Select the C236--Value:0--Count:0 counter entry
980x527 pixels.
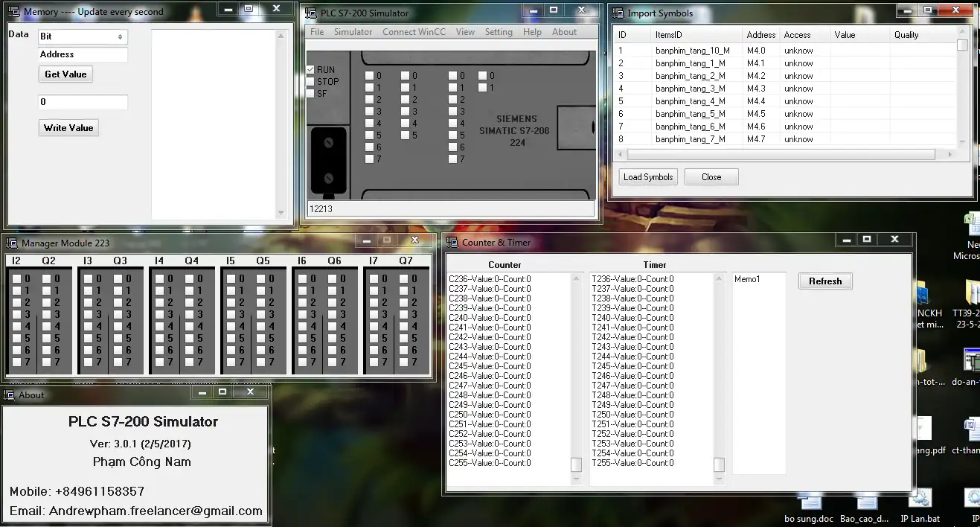coord(490,279)
